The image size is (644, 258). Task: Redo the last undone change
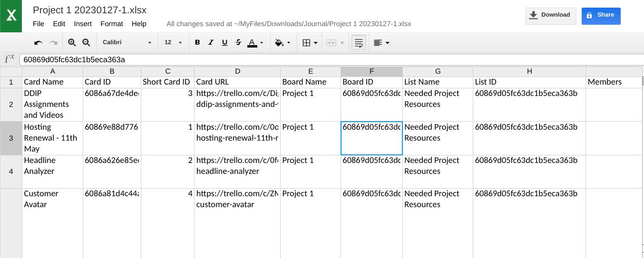53,43
